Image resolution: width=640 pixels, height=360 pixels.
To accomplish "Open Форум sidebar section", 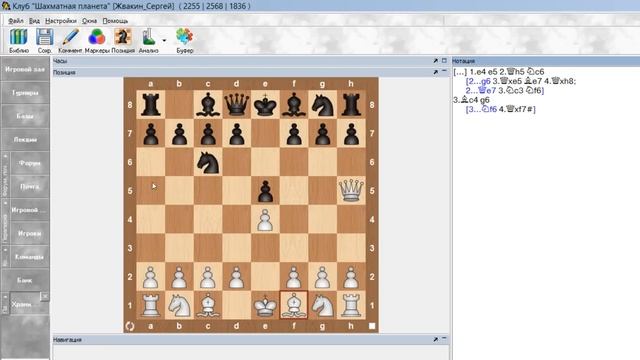I will click(29, 163).
